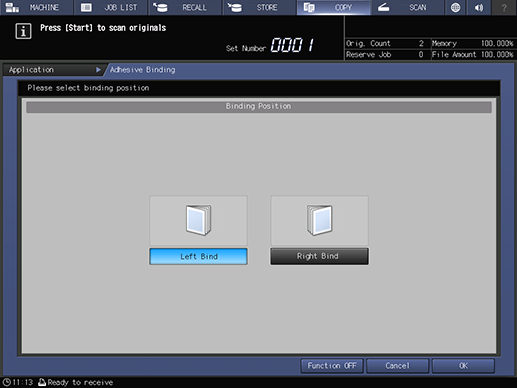The image size is (517, 388).
Task: Click the information icon beside the message
Action: tap(23, 31)
